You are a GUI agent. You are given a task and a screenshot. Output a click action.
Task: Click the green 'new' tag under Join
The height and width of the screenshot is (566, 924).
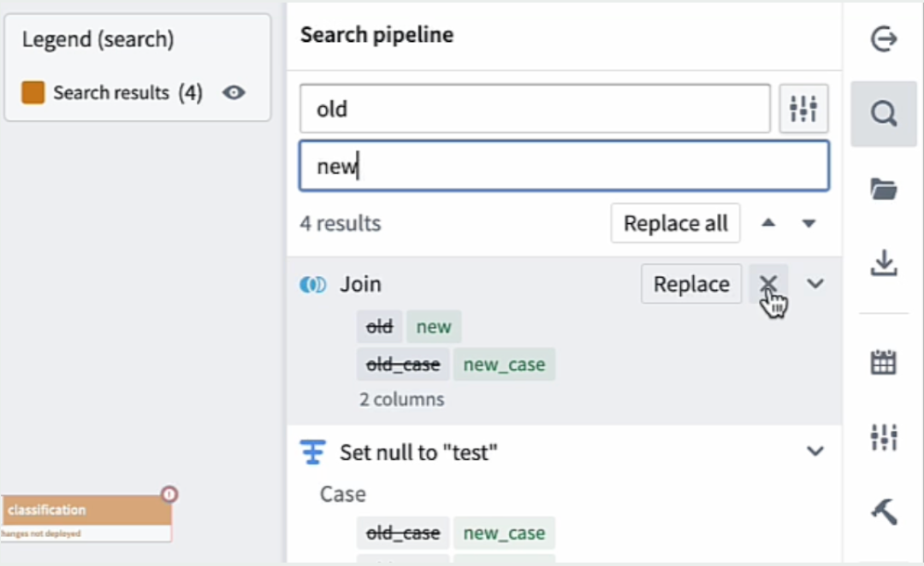434,327
